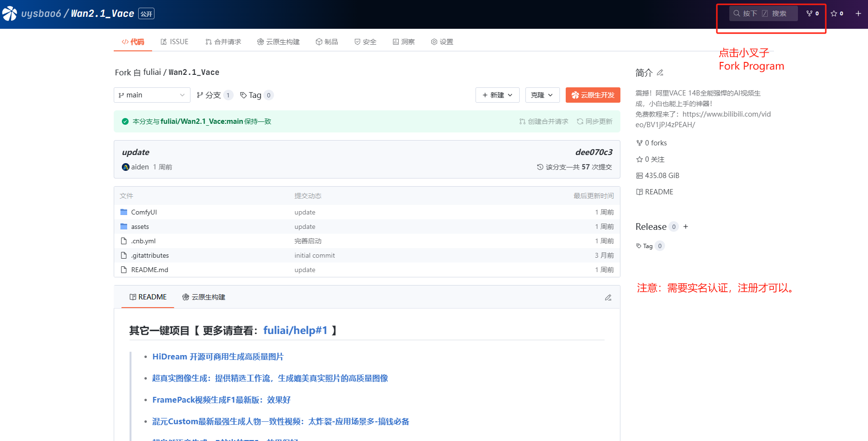This screenshot has width=868, height=441.
Task: Open the README.md file
Action: click(150, 270)
